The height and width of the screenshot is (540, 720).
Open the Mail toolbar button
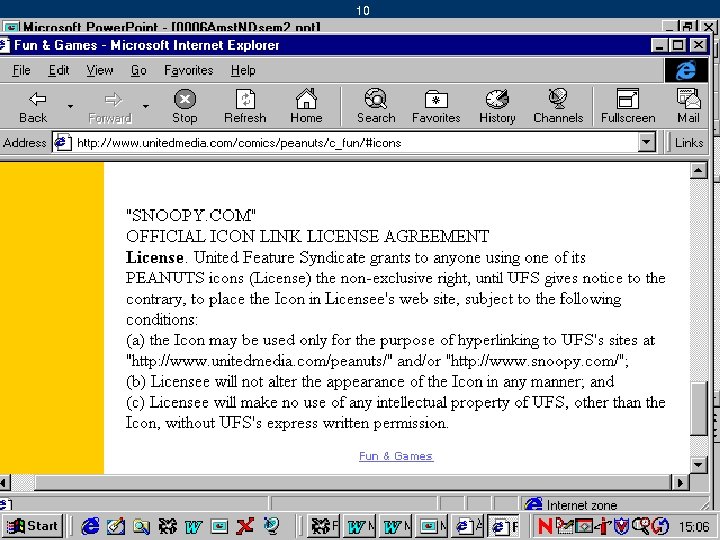pyautogui.click(x=688, y=107)
